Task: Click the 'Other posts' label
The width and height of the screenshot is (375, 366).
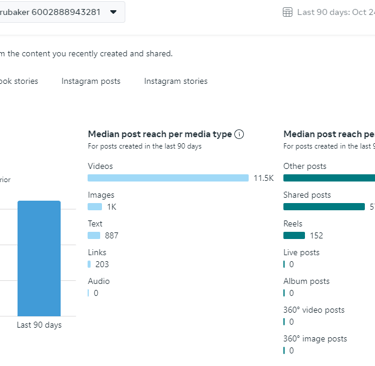Action: [305, 166]
